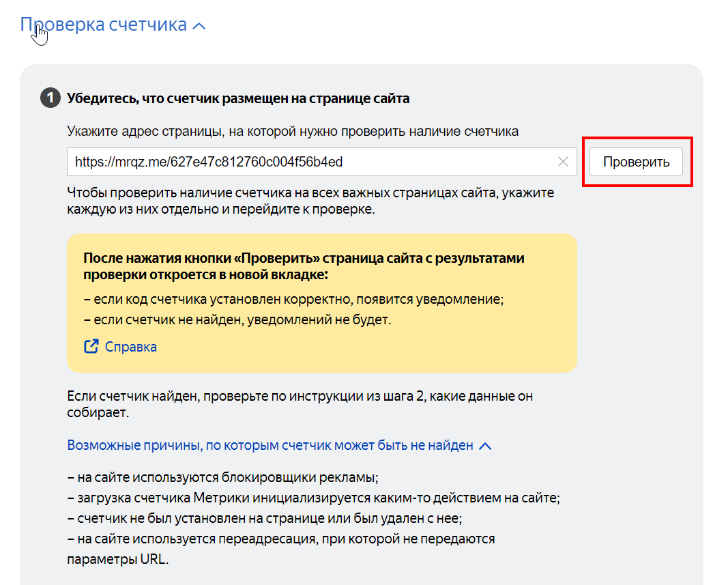Click bullet about «блокировщики рекламы»
This screenshot has height=585, width=728.
223,478
